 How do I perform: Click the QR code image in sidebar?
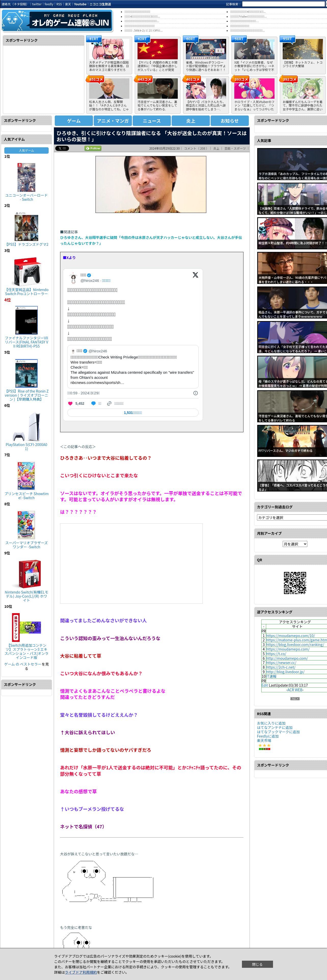pos(295,583)
